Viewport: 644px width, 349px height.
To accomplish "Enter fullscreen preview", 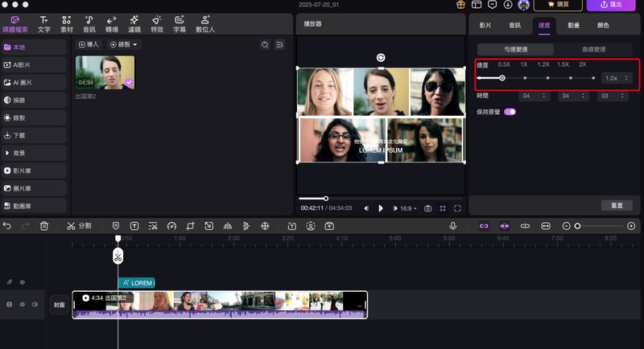I will pyautogui.click(x=457, y=208).
